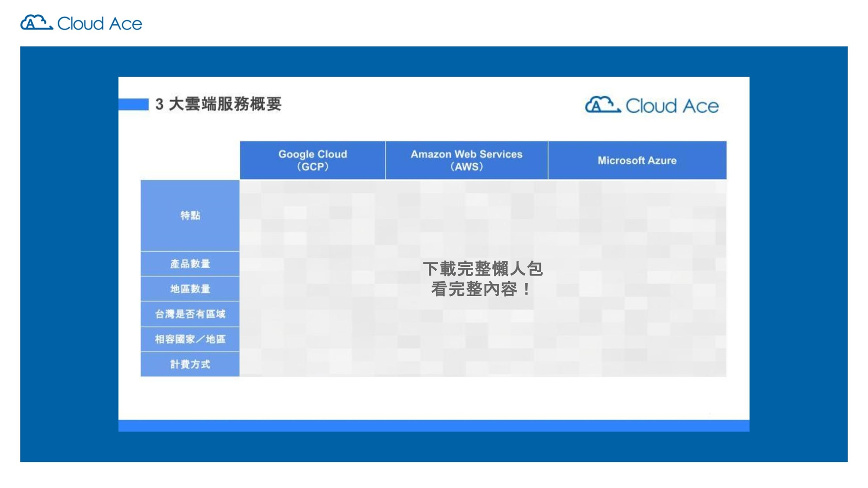Click the Cloud Ace text in the header logo
868x488 pixels.
99,23
